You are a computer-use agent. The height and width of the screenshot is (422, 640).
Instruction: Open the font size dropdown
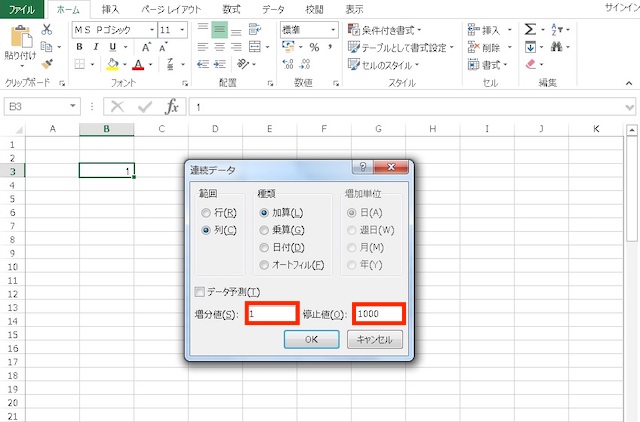[x=180, y=30]
